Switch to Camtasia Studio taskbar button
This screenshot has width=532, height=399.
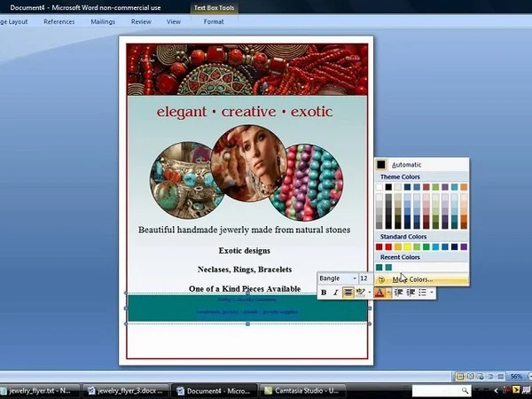(302, 391)
